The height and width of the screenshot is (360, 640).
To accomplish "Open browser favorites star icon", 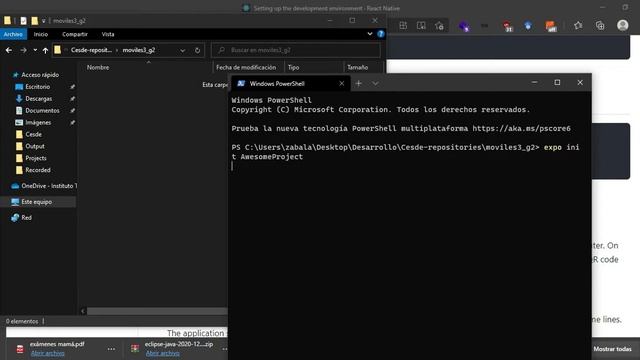I will (578, 25).
